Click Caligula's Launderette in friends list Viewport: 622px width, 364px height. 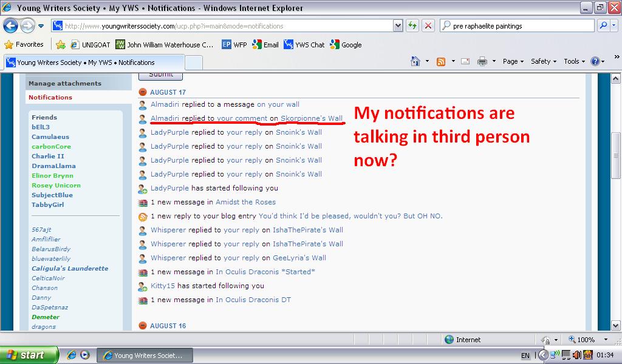(70, 268)
